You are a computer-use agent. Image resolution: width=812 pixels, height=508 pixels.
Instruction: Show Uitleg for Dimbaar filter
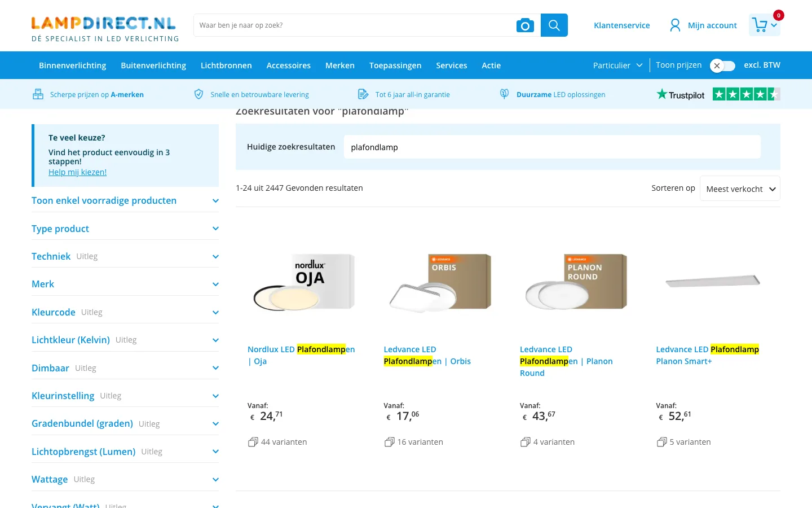coord(86,368)
